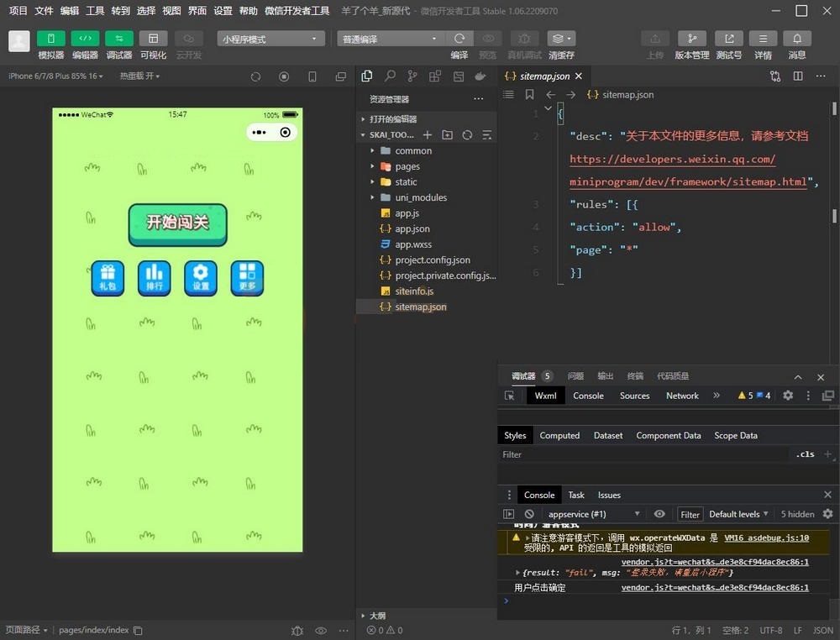
Task: Open the file explorer icon in activity bar
Action: coord(367,76)
